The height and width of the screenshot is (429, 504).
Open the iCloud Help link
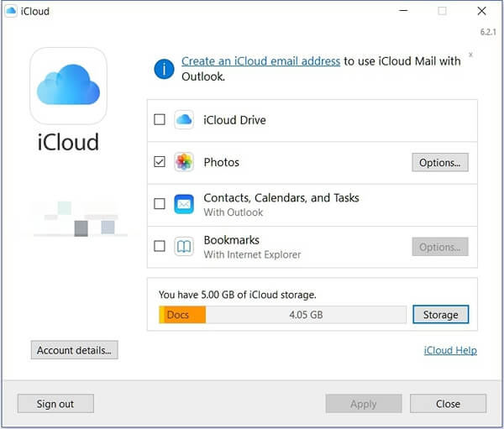[x=450, y=350]
